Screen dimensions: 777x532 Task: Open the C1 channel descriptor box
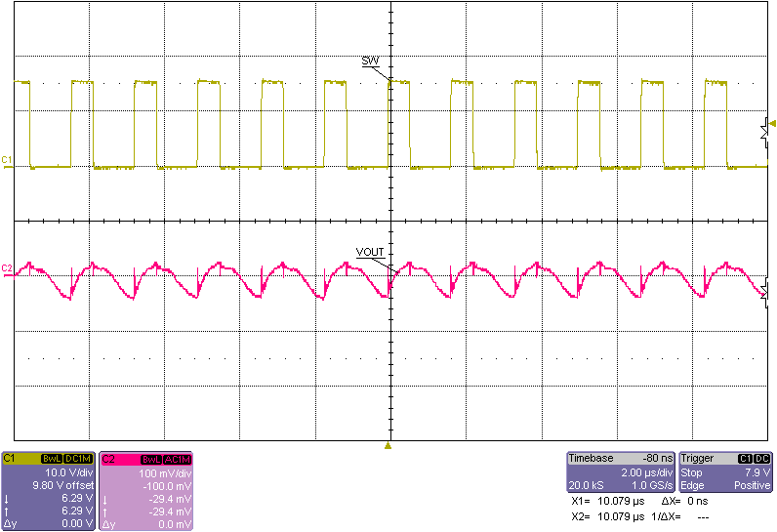[x=48, y=491]
